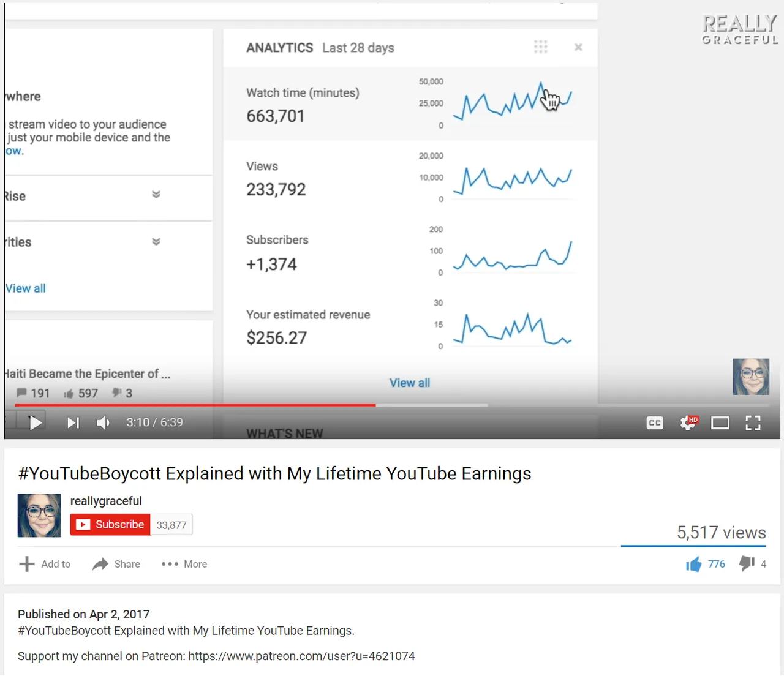Click the ANALYTICS heading
Image resolution: width=784 pixels, height=676 pixels.
pos(279,48)
